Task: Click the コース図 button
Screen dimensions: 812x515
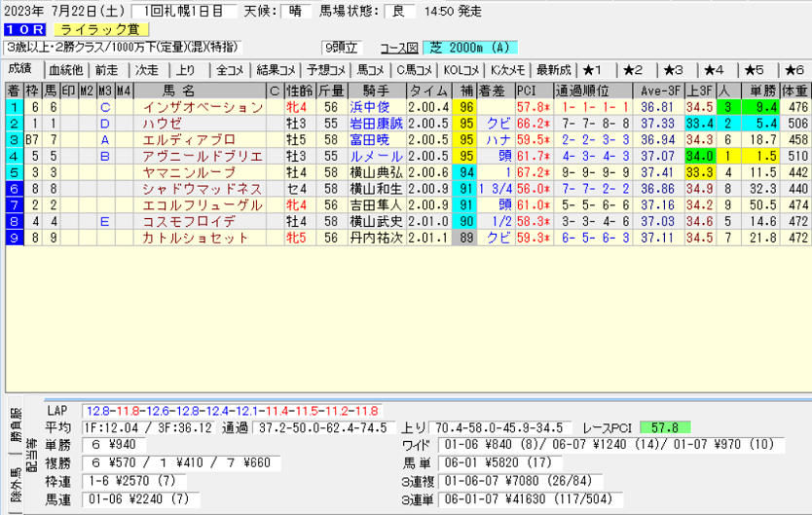Action: (398, 47)
